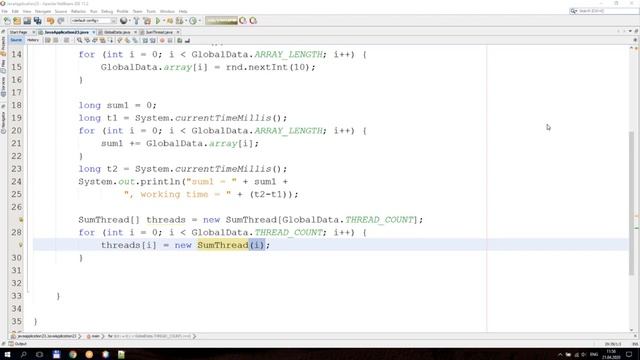Open the Source menu
Viewport: 640px width, 360px height.
[61, 11]
